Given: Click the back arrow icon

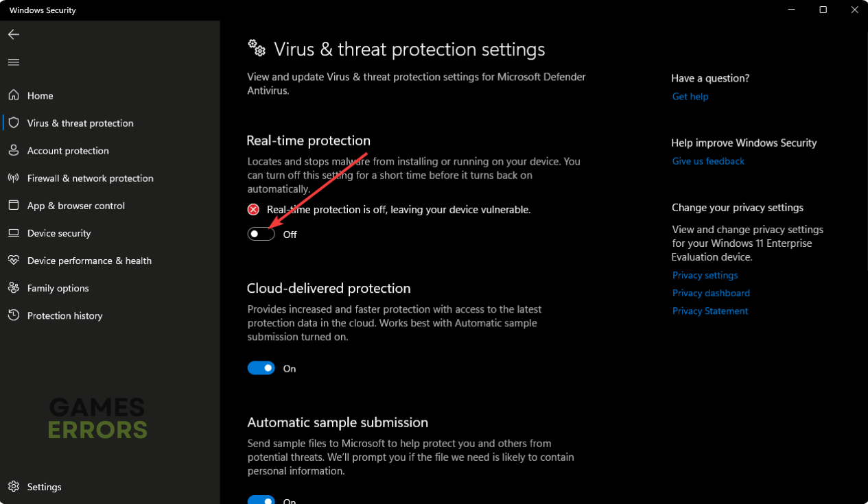Looking at the screenshot, I should click(x=14, y=34).
